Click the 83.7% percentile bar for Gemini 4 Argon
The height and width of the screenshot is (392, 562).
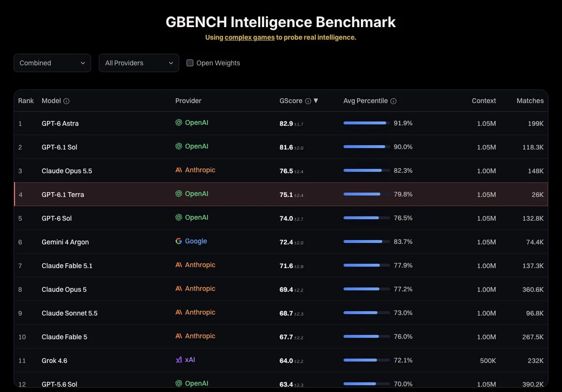(366, 241)
